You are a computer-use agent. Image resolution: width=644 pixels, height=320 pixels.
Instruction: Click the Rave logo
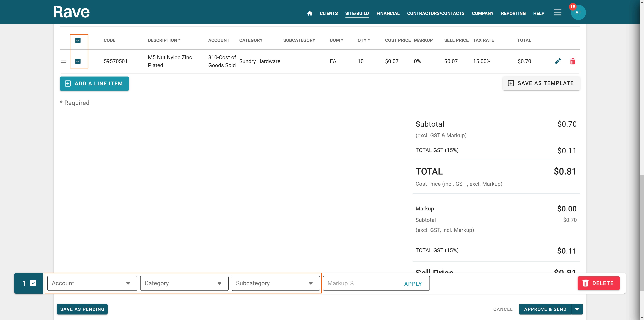tap(71, 12)
